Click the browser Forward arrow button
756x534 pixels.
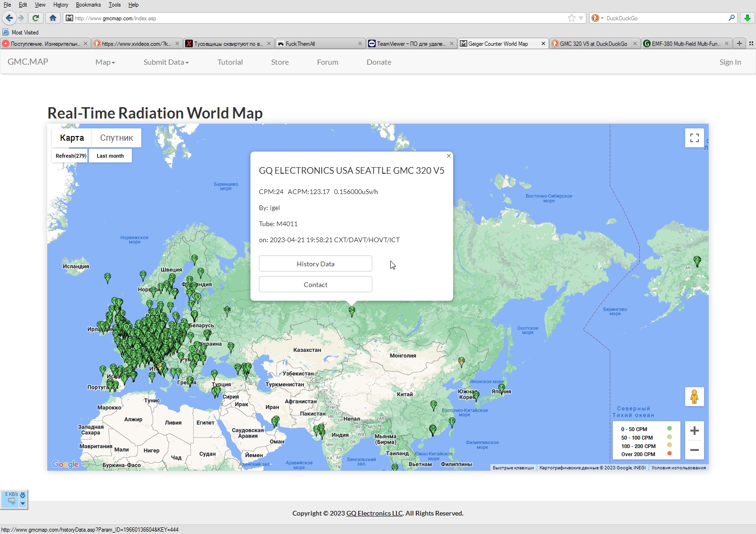(21, 18)
